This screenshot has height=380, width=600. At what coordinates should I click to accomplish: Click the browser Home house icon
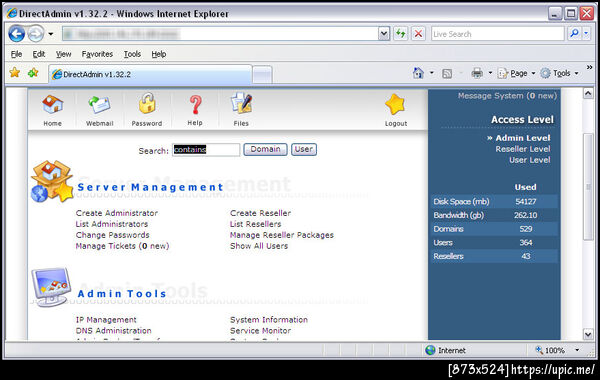(x=418, y=73)
